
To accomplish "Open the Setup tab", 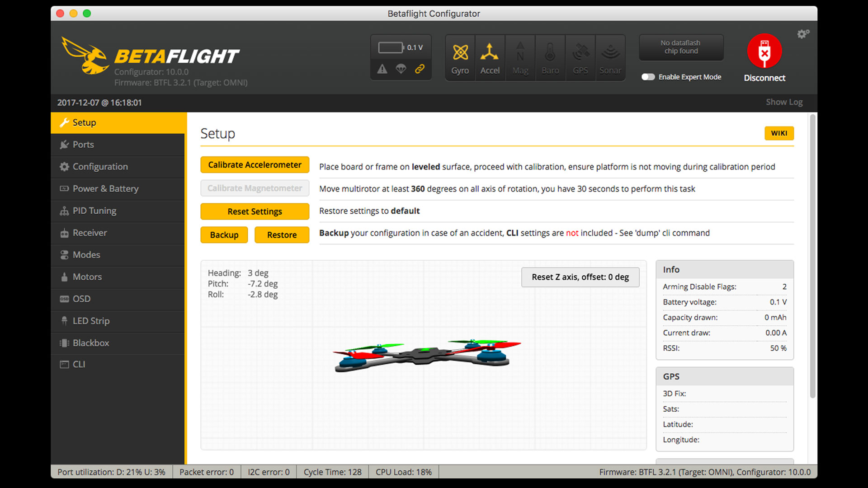I will [x=118, y=122].
